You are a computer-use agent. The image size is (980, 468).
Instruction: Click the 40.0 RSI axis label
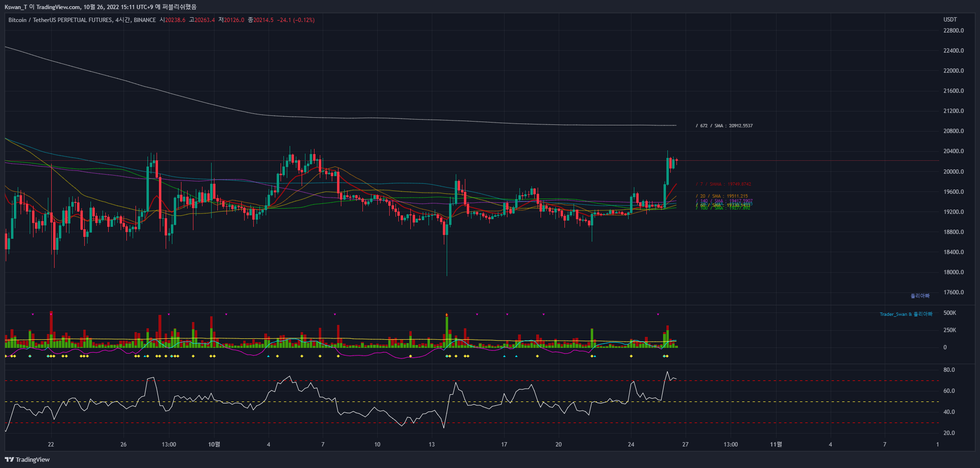[x=949, y=412]
